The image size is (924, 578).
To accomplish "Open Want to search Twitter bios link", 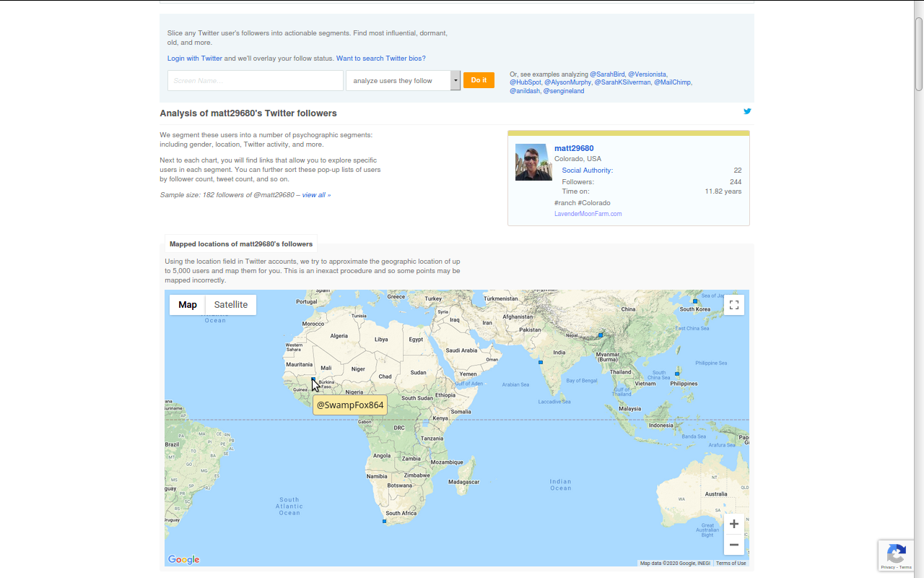I will (x=381, y=59).
